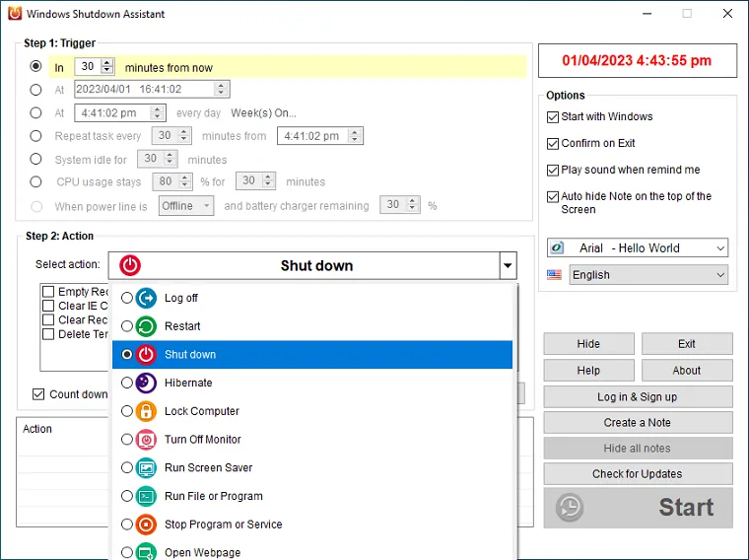Viewport: 749px width, 560px height.
Task: Click the purple Hibernate moon icon
Action: click(146, 383)
